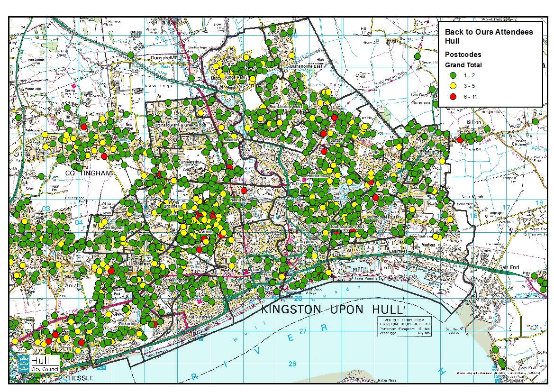Image resolution: width=554 pixels, height=392 pixels.
Task: Click the 'University' ward label
Action: tap(190, 162)
